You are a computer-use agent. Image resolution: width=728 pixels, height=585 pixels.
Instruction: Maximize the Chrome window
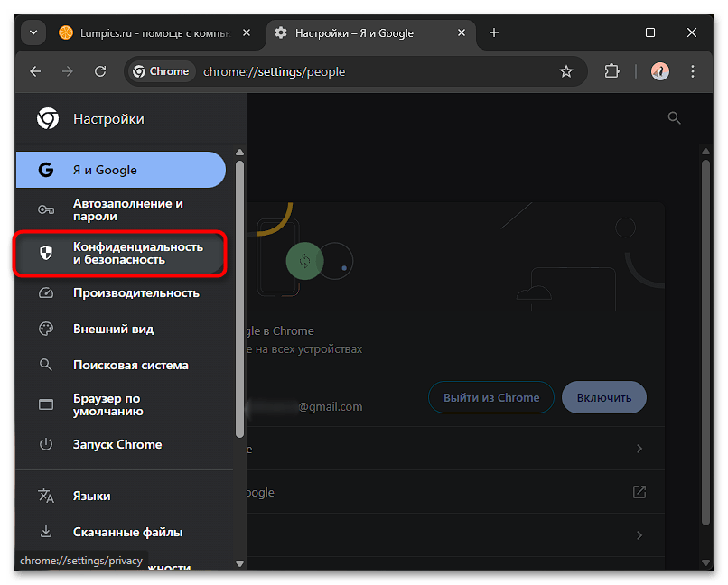click(650, 32)
